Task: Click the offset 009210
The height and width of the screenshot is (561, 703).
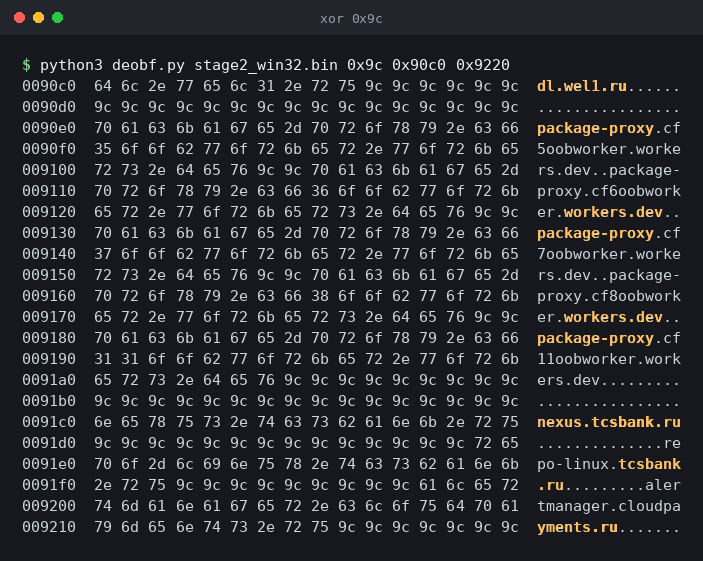Action: [49, 527]
